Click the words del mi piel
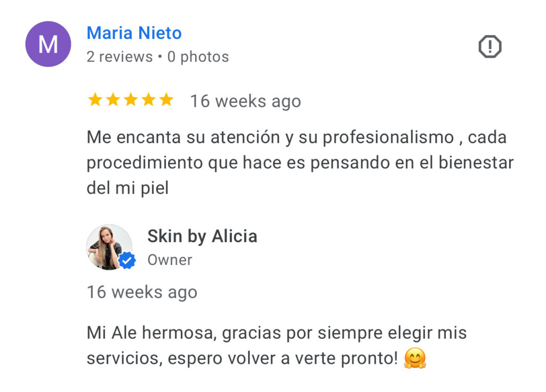The height and width of the screenshot is (392, 546). (x=127, y=188)
